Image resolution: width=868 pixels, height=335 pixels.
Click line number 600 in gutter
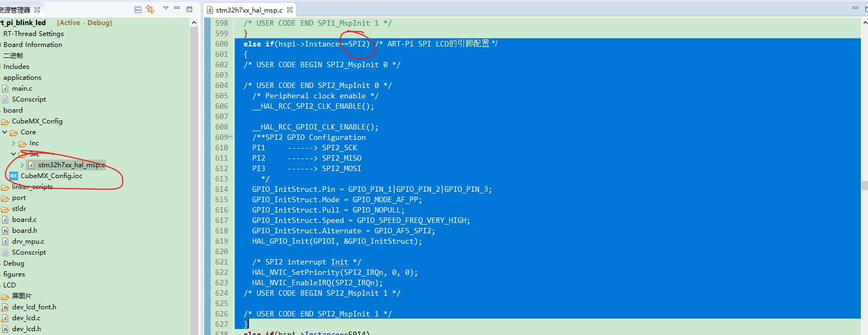pyautogui.click(x=222, y=44)
